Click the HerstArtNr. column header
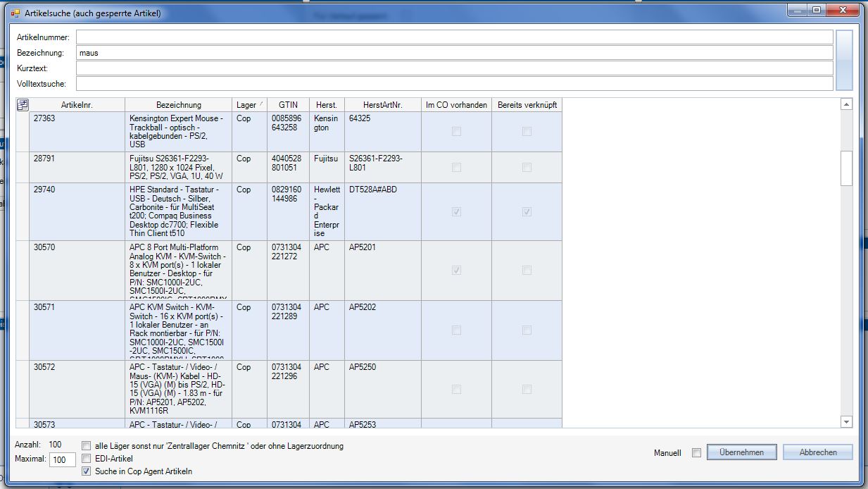Viewport: 868px width, 489px height. click(382, 105)
